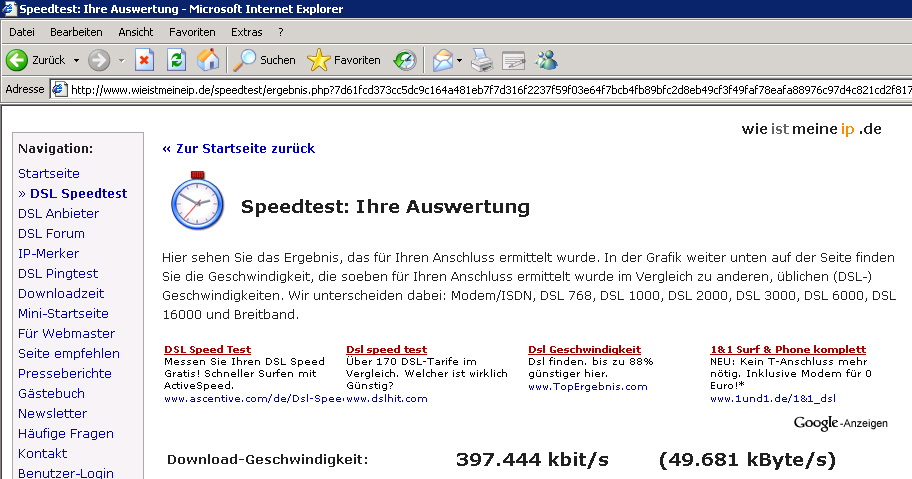Open Favoriten star toolbar button
This screenshot has width=912, height=479.
344,60
